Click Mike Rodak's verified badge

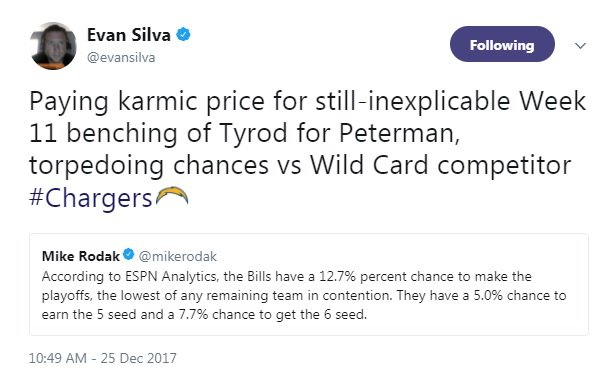(129, 254)
